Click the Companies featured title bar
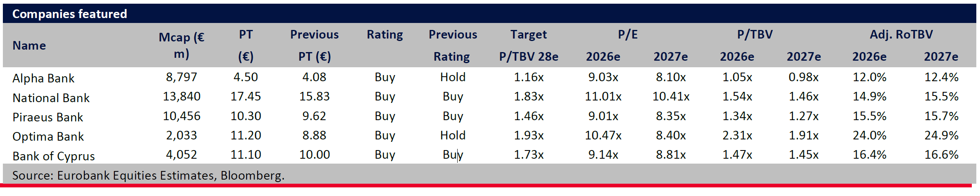980x196 pixels. tap(70, 14)
